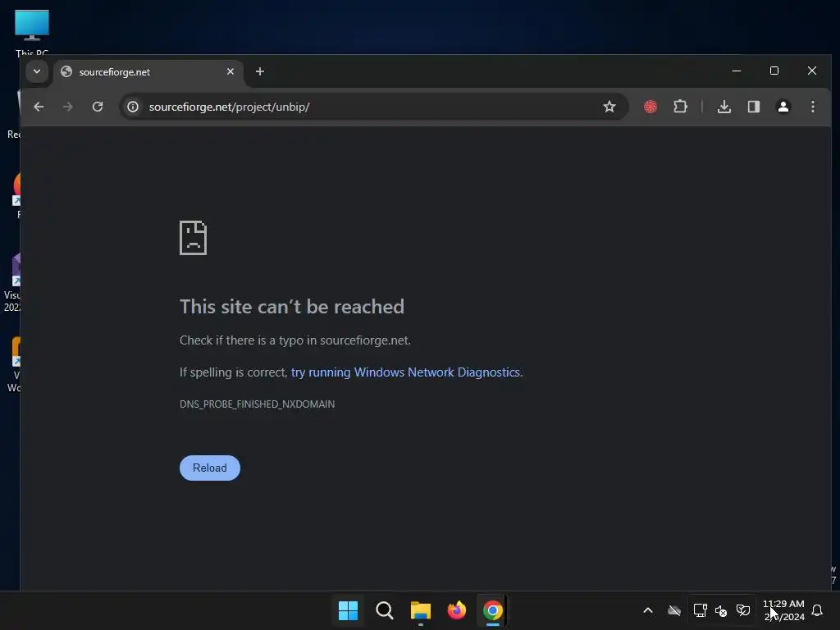Screen dimensions: 840x630
Task: Click the muted volume tray icon
Action: click(721, 610)
